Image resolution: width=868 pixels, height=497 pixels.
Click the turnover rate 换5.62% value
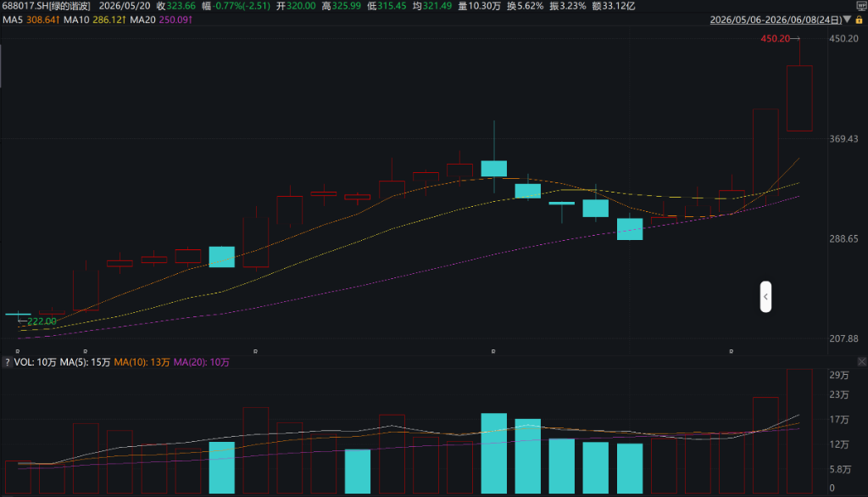click(x=525, y=6)
